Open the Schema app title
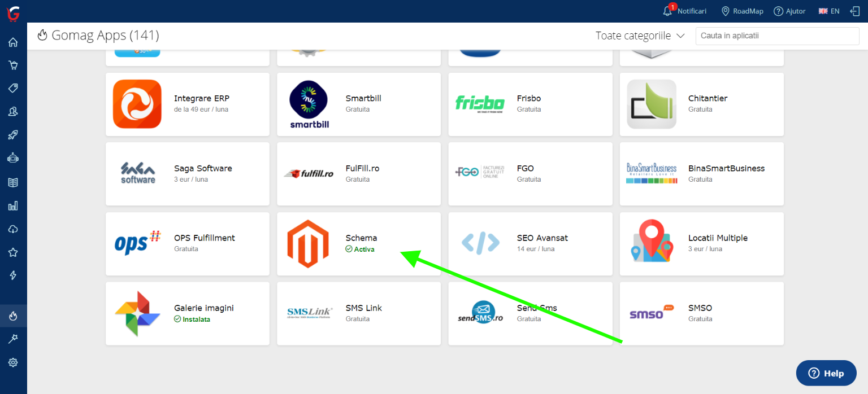868x394 pixels. [x=361, y=238]
